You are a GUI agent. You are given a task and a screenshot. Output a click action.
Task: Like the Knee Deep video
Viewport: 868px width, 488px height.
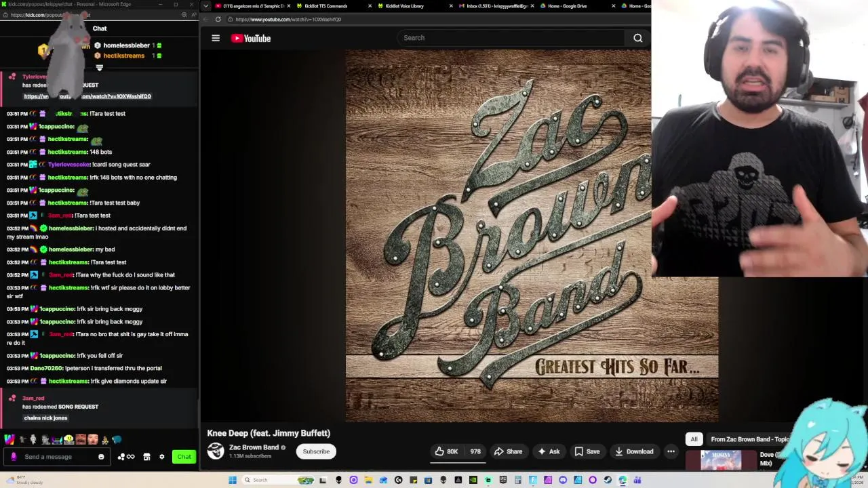447,451
